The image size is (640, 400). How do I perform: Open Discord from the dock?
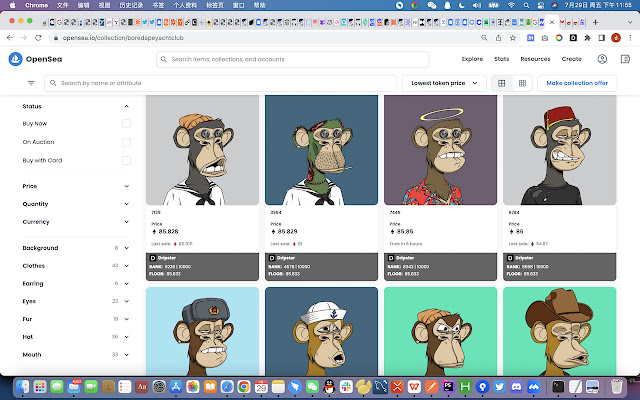pyautogui.click(x=516, y=386)
